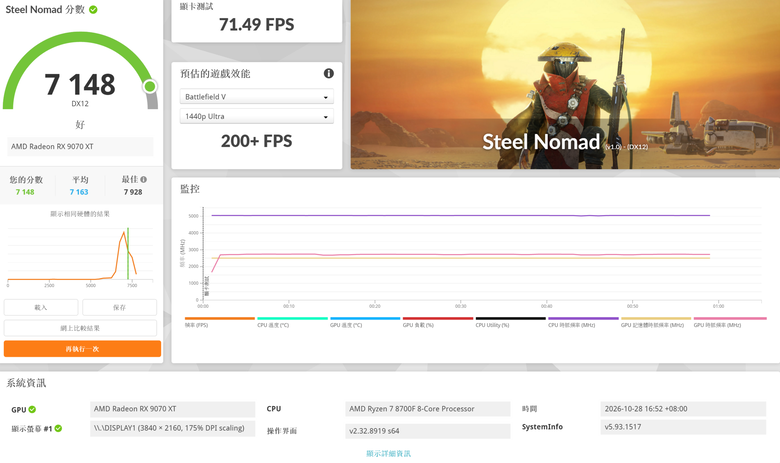Click the green check icon next to GPU
Screen dimensions: 780x463
tap(32, 409)
